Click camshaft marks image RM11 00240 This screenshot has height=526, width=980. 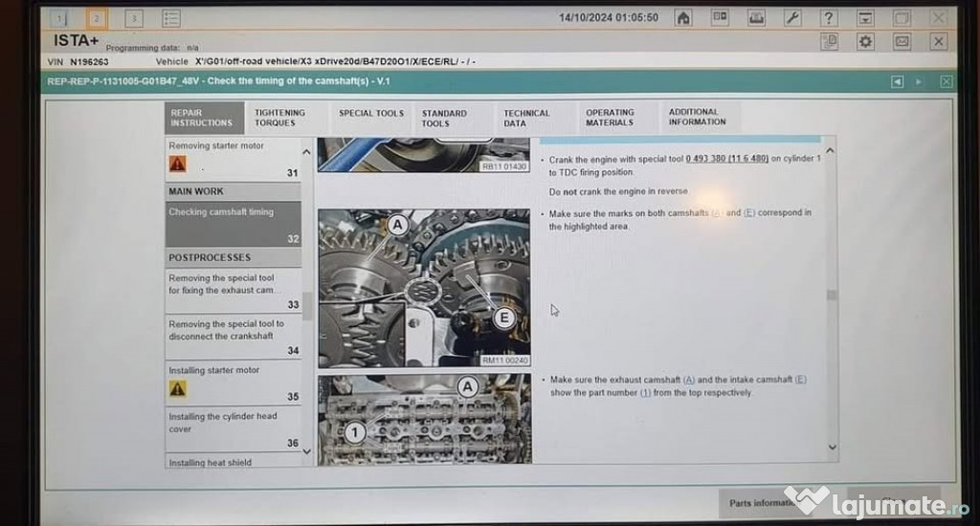(424, 288)
